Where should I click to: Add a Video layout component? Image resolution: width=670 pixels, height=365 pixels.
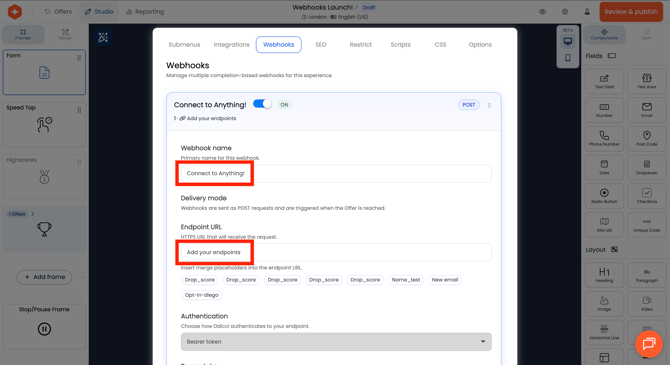point(646,303)
